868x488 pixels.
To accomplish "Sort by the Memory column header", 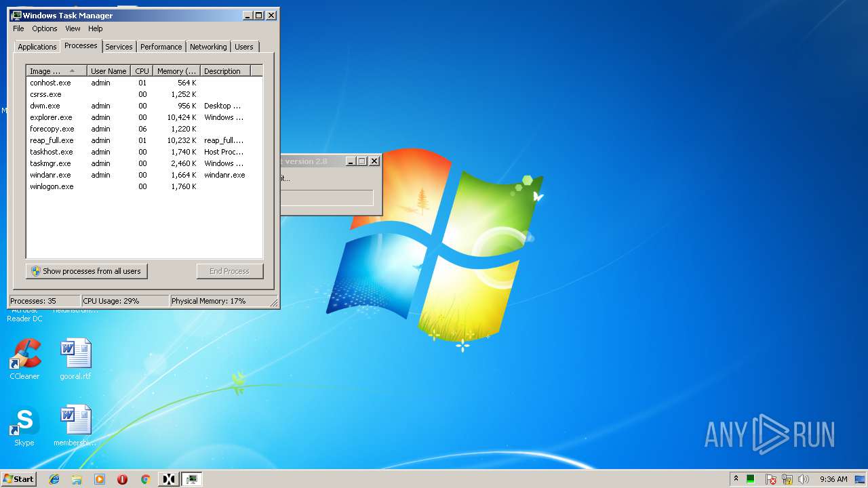I will pos(176,70).
